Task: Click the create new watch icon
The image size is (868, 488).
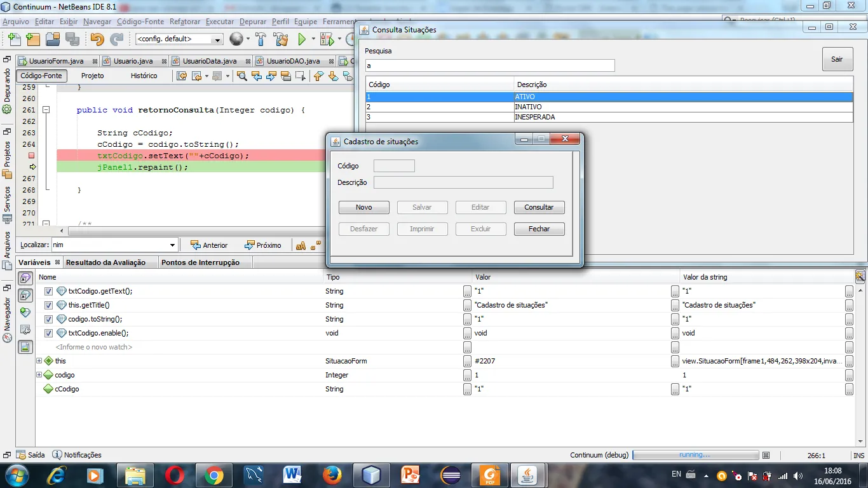Action: (x=25, y=312)
